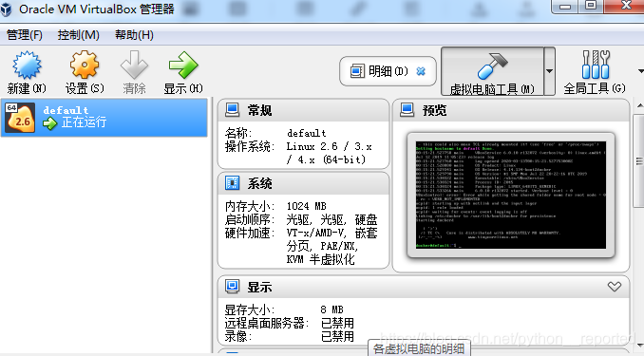Viewport: 644px width, 356px height.
Task: Click the running status arrow icon of default
Action: (50, 122)
